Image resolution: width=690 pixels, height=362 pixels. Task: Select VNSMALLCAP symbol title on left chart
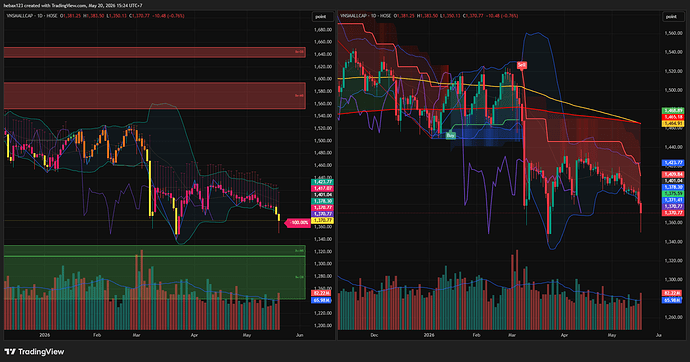(x=19, y=16)
